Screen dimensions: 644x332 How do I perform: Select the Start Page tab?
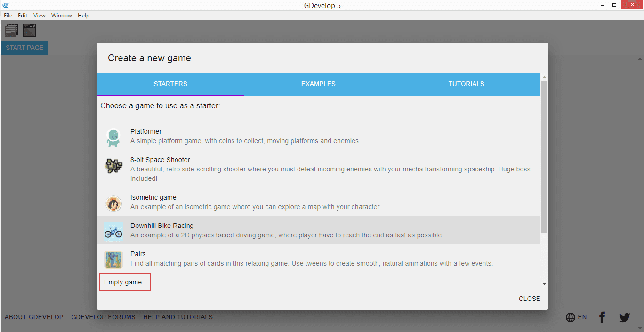(x=24, y=48)
